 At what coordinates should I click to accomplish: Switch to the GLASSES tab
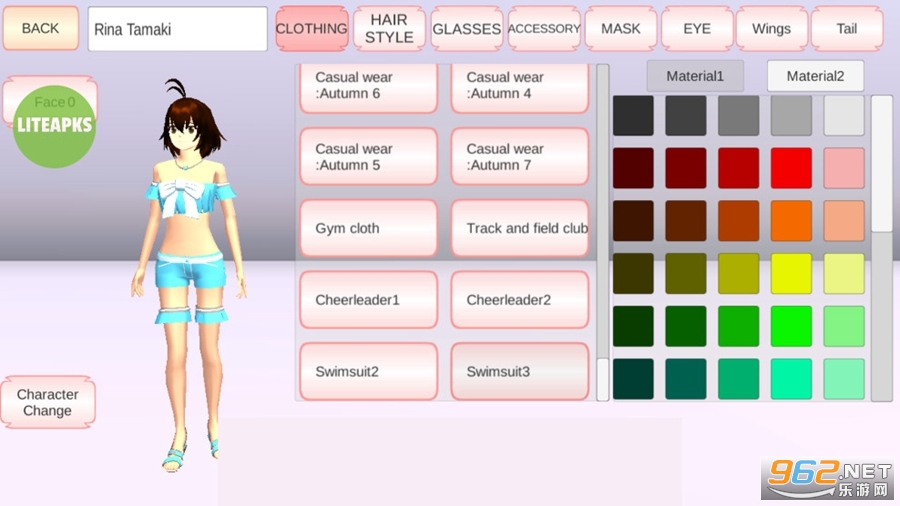coord(466,29)
